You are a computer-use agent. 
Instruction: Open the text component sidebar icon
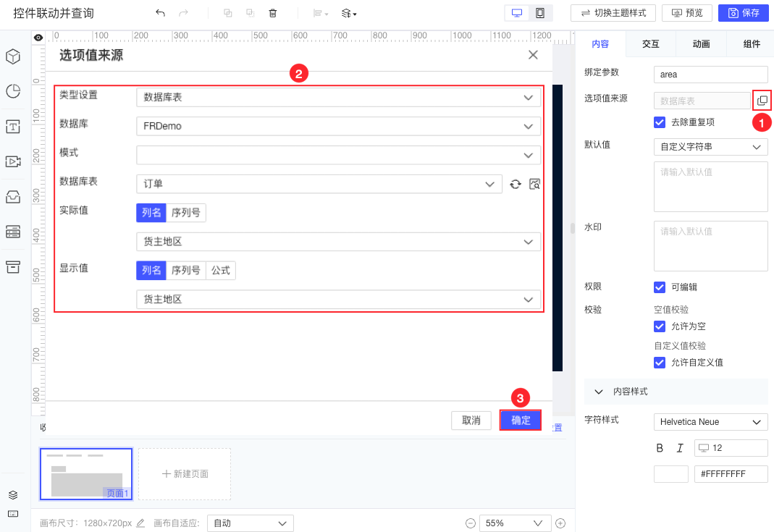13,127
